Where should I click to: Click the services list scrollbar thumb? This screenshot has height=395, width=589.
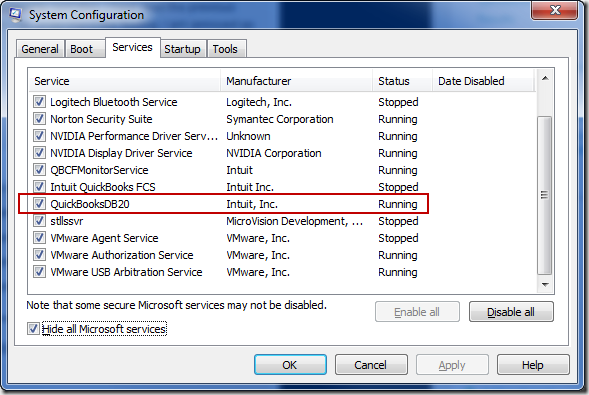point(544,195)
